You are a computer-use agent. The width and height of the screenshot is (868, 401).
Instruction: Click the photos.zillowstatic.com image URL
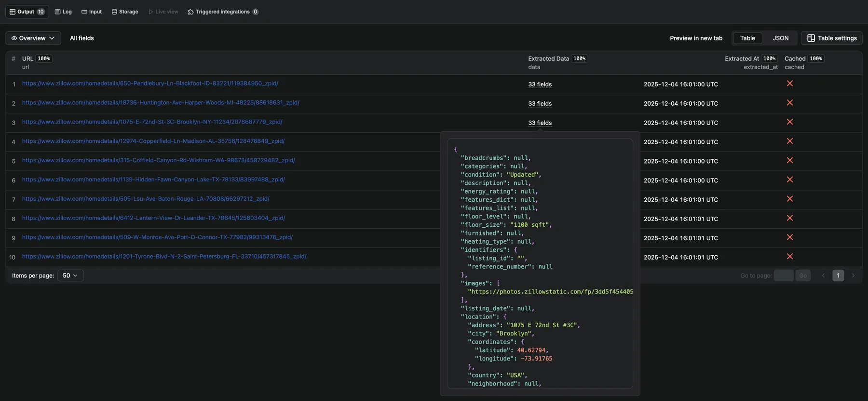[x=550, y=292]
